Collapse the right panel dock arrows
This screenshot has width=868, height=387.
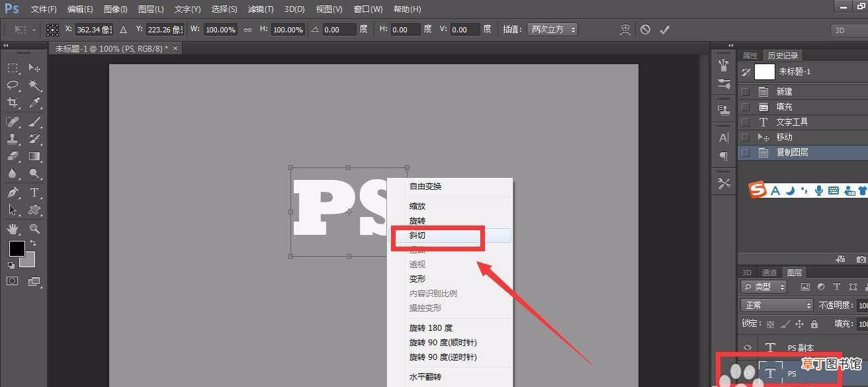click(x=731, y=45)
